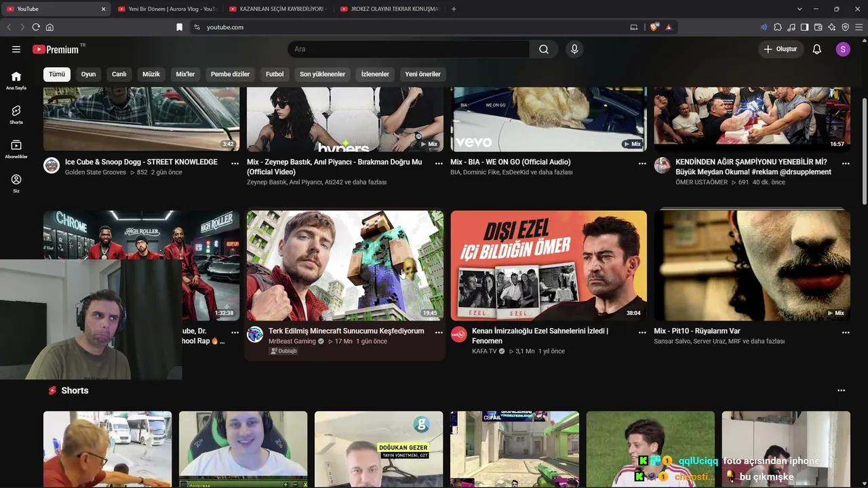Open Shorts in the left sidebar
Screen dimensions: 868x488
(x=16, y=115)
